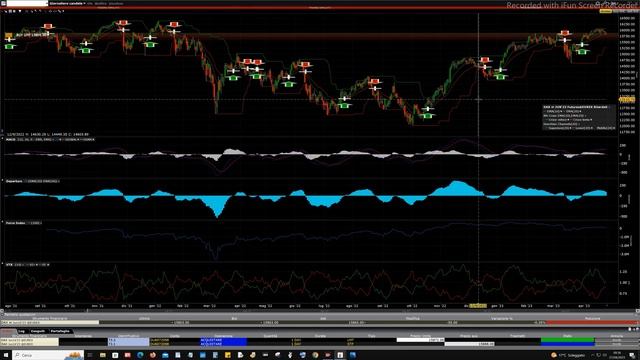Open the Giornaliere candele timeframe dropdown
The image size is (640, 360).
pyautogui.click(x=68, y=3)
